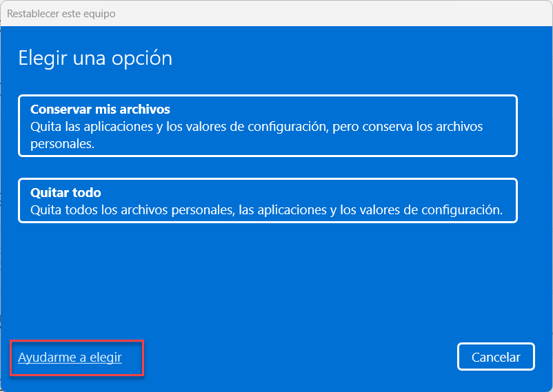Click the bold "Conservar mis archivos" title
This screenshot has width=553, height=392.
click(x=100, y=110)
